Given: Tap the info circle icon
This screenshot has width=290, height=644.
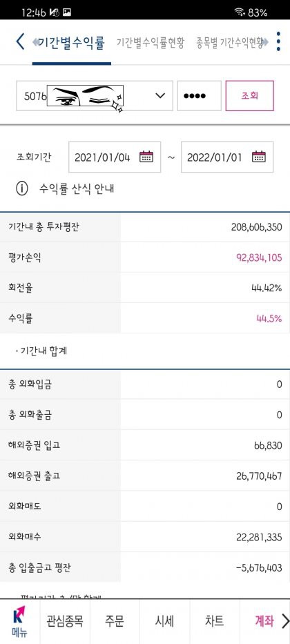Looking at the screenshot, I should [22, 188].
